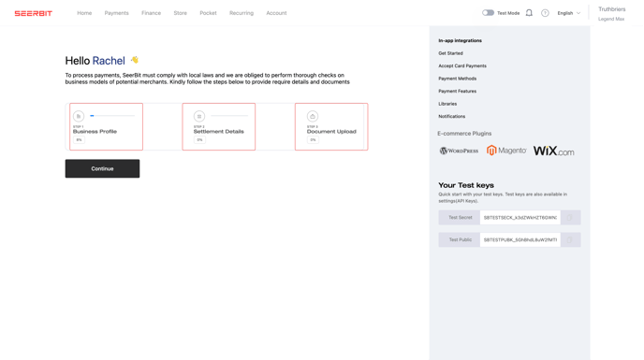
Task: Click the Settlement Details step icon
Action: (x=199, y=116)
